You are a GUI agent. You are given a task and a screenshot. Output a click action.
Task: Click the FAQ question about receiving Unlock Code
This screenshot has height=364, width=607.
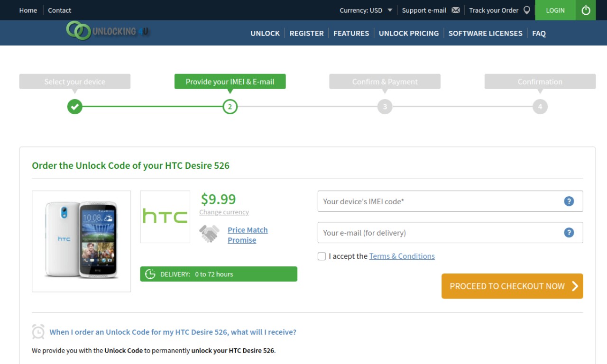173,332
